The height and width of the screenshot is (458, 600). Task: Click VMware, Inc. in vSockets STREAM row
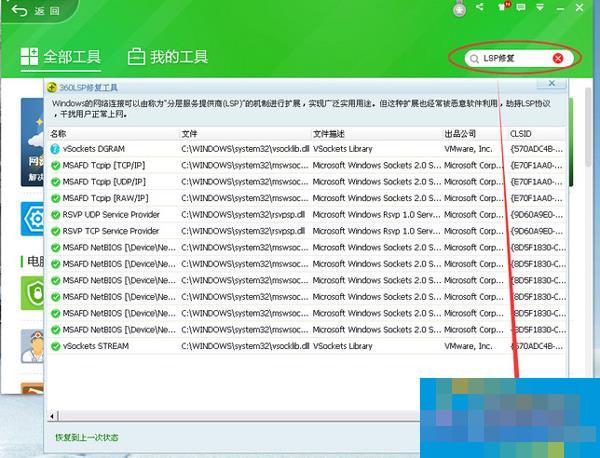468,346
